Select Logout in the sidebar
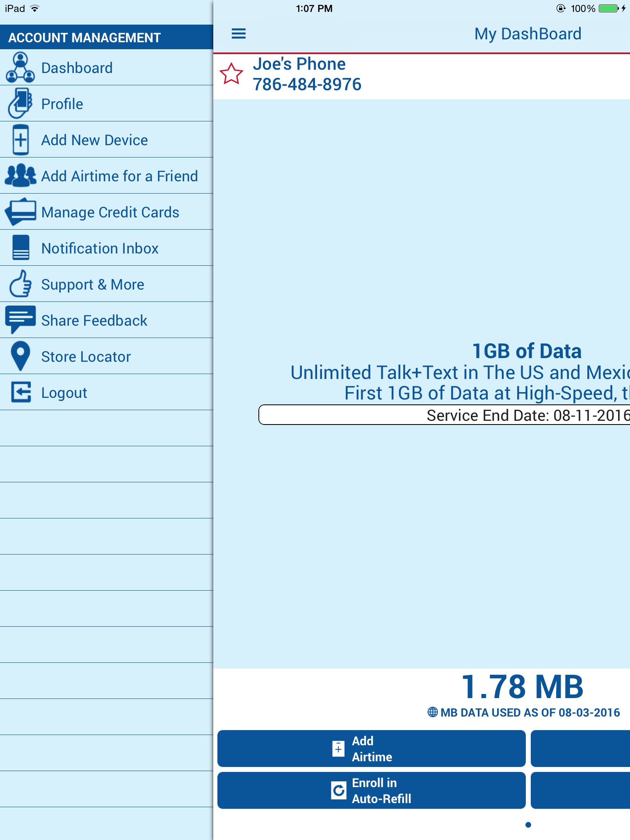The image size is (630, 840). [x=107, y=392]
